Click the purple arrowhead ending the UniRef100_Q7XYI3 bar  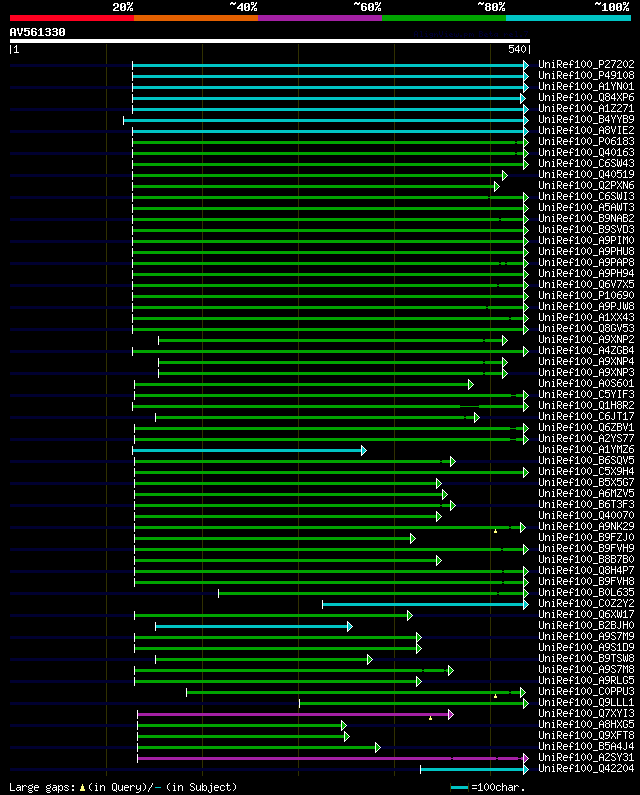[x=451, y=714]
